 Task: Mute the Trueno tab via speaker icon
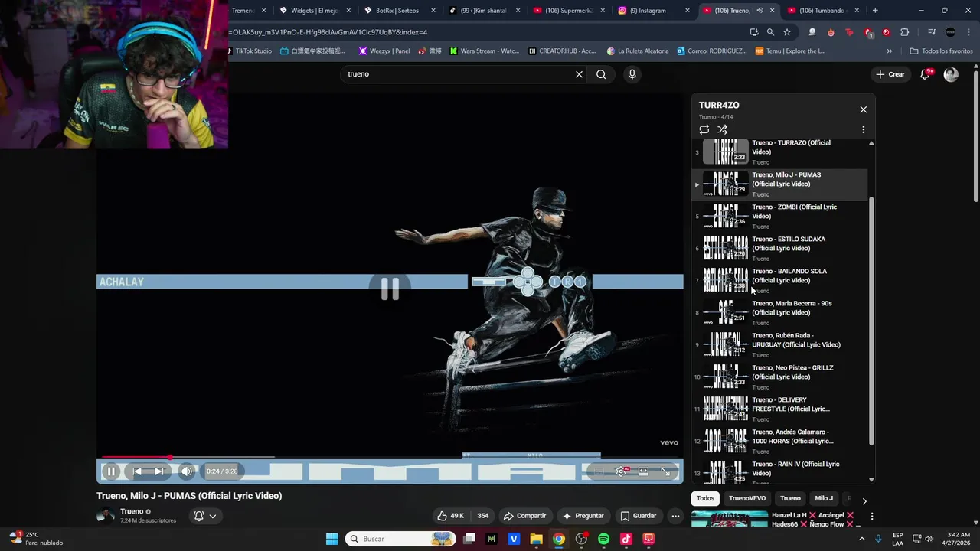coord(759,11)
